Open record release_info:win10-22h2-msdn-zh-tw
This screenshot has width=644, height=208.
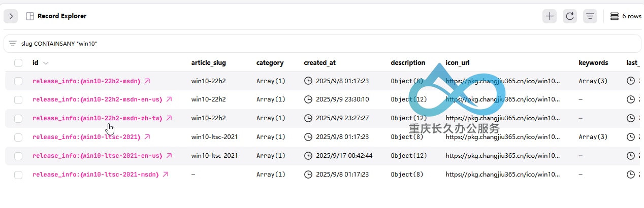(98, 119)
